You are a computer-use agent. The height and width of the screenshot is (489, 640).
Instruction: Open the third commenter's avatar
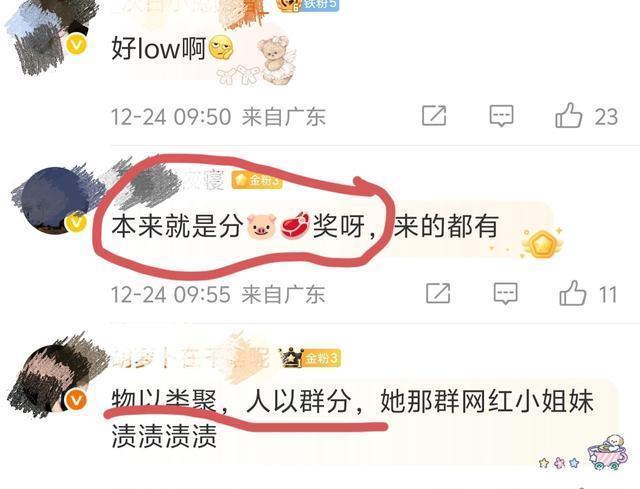[x=53, y=376]
